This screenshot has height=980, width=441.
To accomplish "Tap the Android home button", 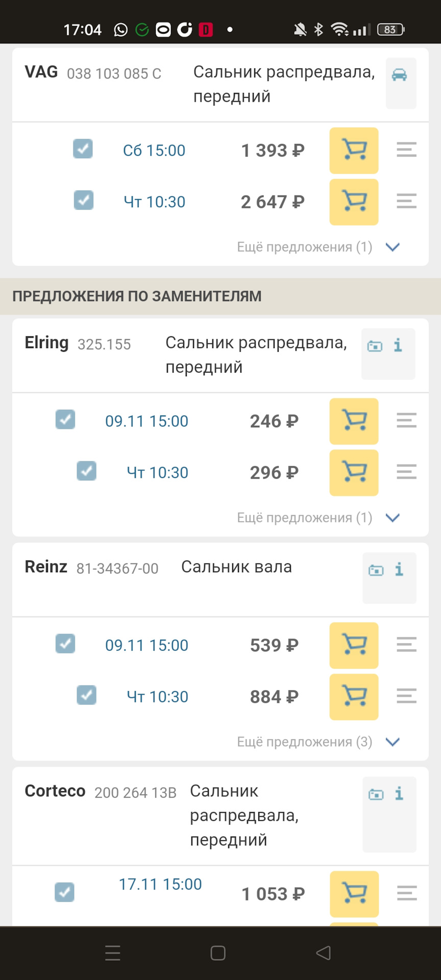I will point(218,953).
